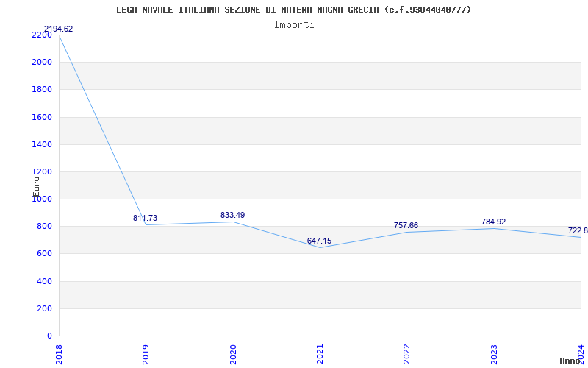Screen dimensions: 588x368
Task: Click the 1800 y-axis value
Action: click(42, 89)
